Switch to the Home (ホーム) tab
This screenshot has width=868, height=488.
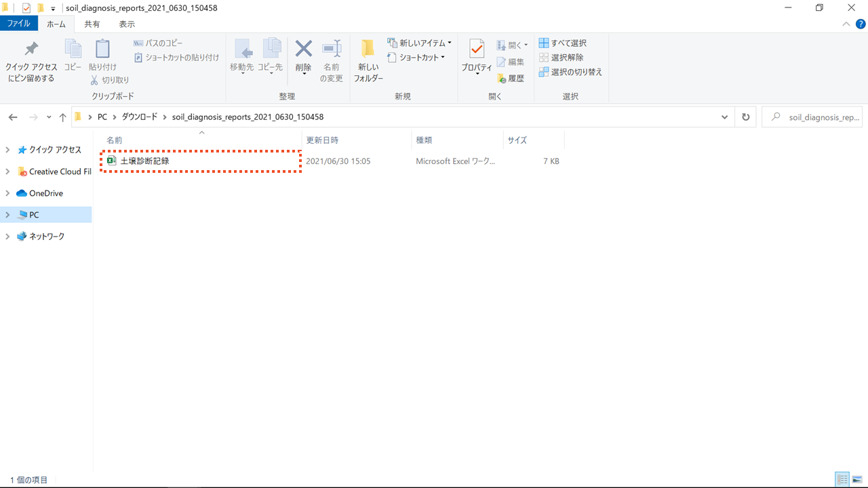coord(56,24)
